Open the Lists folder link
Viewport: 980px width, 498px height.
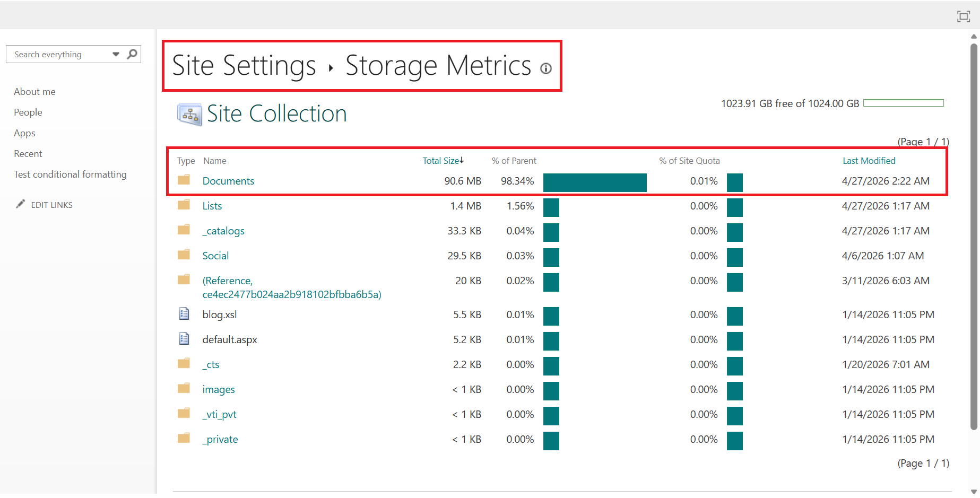pos(212,206)
